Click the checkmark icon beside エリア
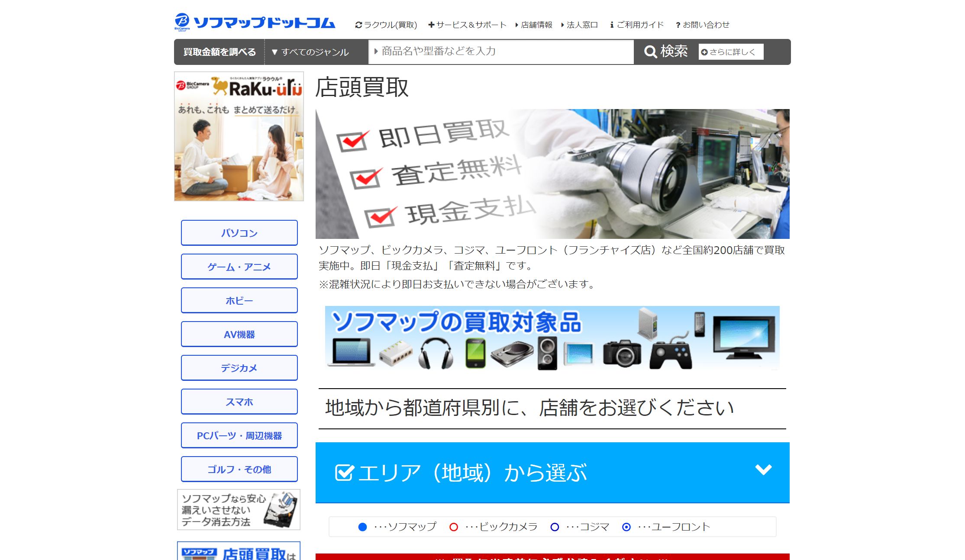Screen dimensions: 965x560 pyautogui.click(x=345, y=472)
